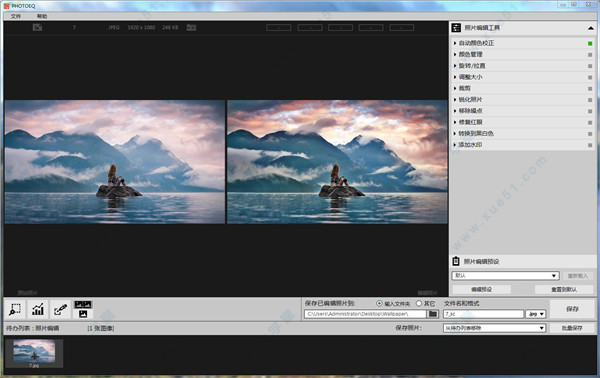Click the original photo preview on the left
The width and height of the screenshot is (600, 378).
click(115, 162)
